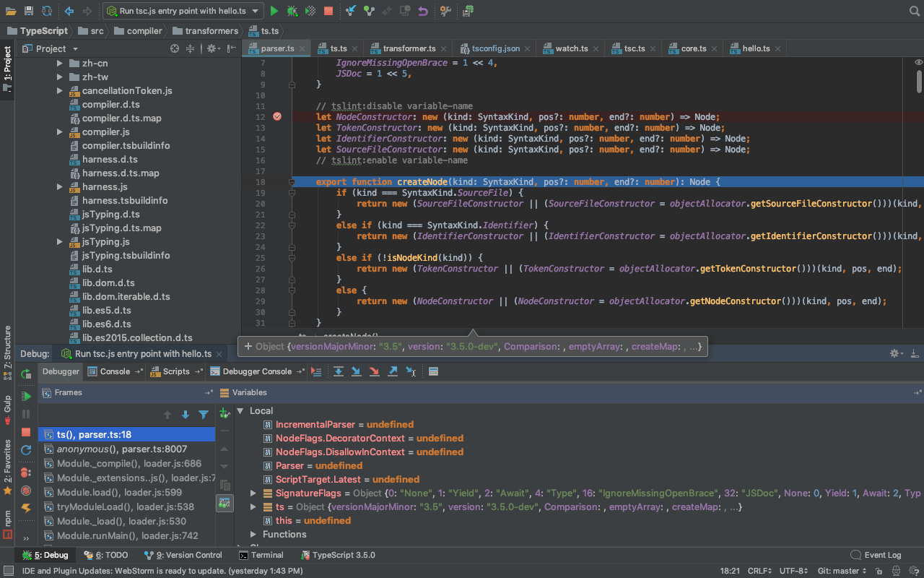This screenshot has width=924, height=578.
Task: Hide the Project panel with the hide icon
Action: tap(231, 48)
